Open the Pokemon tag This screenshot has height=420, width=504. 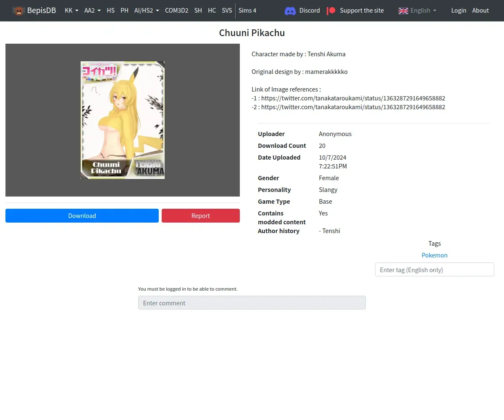pos(434,255)
